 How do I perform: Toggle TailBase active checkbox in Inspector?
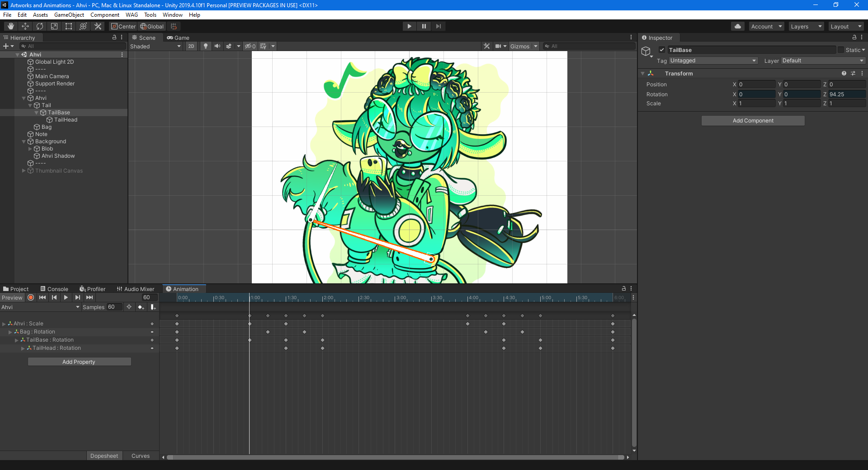[x=662, y=50]
